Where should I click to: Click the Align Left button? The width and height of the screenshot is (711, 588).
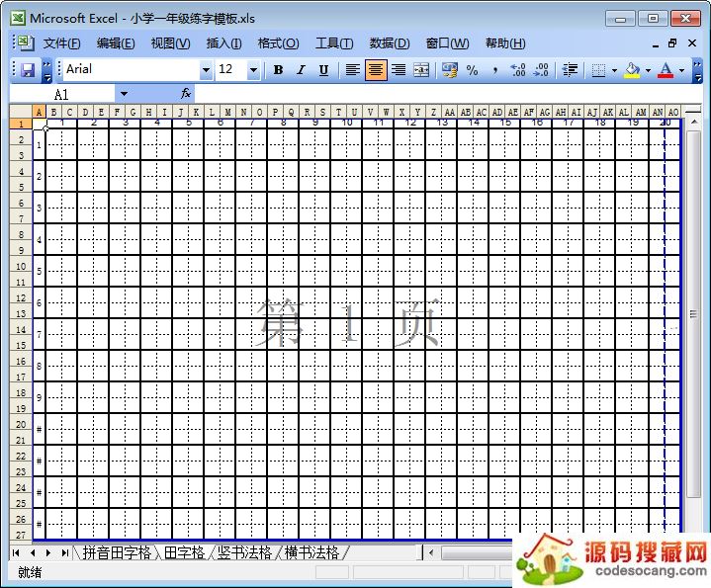pyautogui.click(x=352, y=70)
